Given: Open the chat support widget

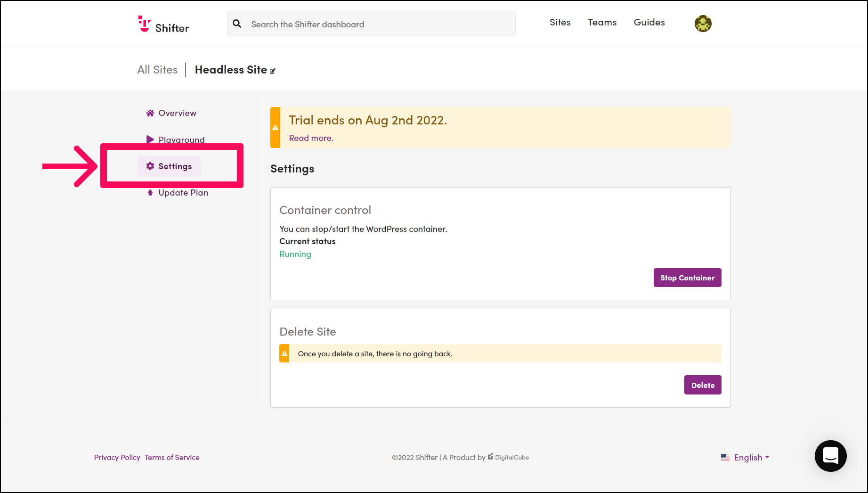Looking at the screenshot, I should (x=830, y=456).
